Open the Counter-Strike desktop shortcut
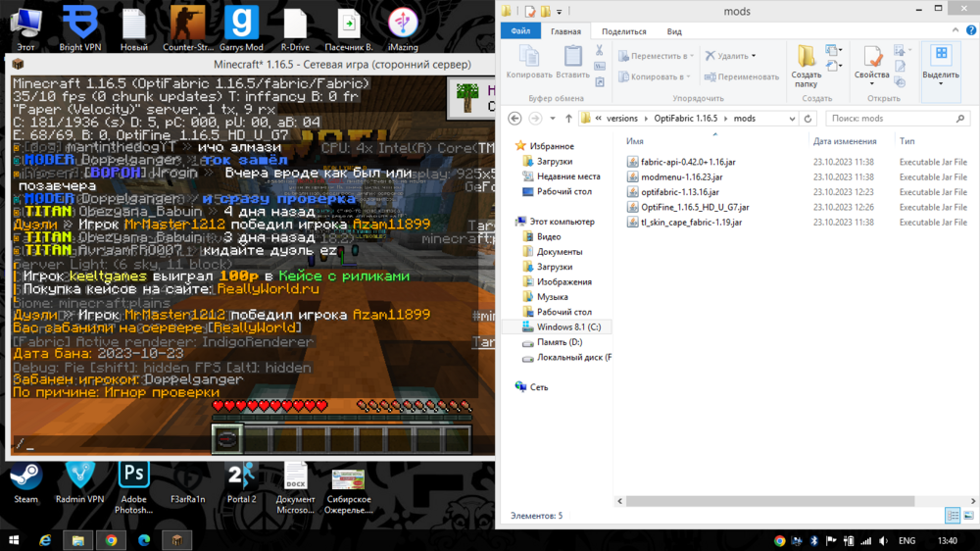 point(187,27)
